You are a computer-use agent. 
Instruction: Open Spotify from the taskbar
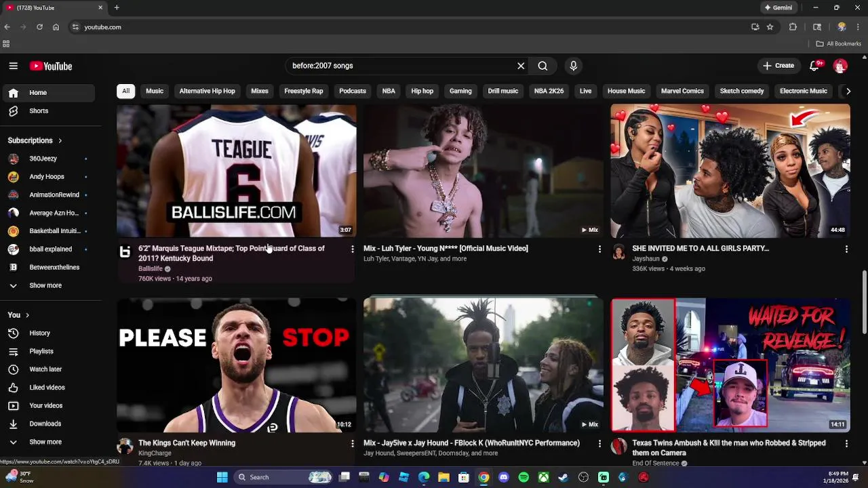524,477
